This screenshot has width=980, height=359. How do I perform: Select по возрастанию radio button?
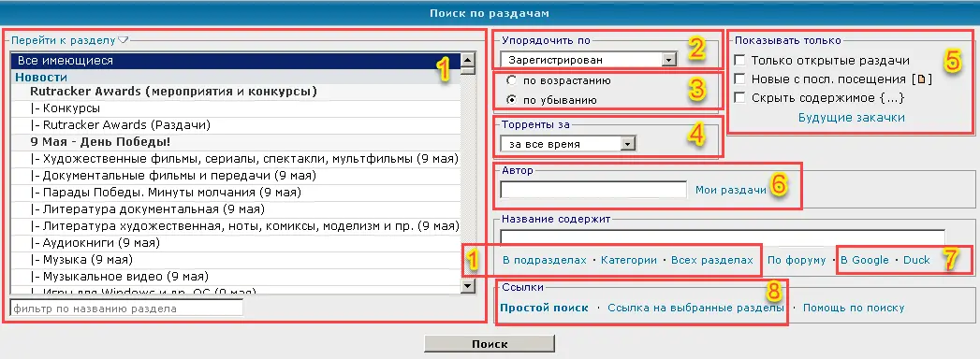(512, 80)
